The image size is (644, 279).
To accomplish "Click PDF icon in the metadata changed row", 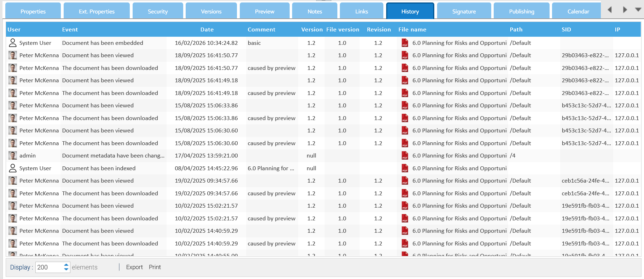I will (x=405, y=155).
